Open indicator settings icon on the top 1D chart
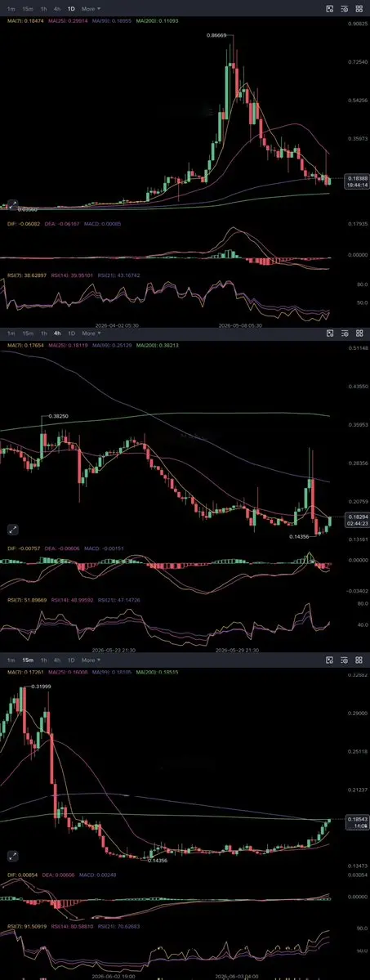The width and height of the screenshot is (370, 980). (x=345, y=9)
